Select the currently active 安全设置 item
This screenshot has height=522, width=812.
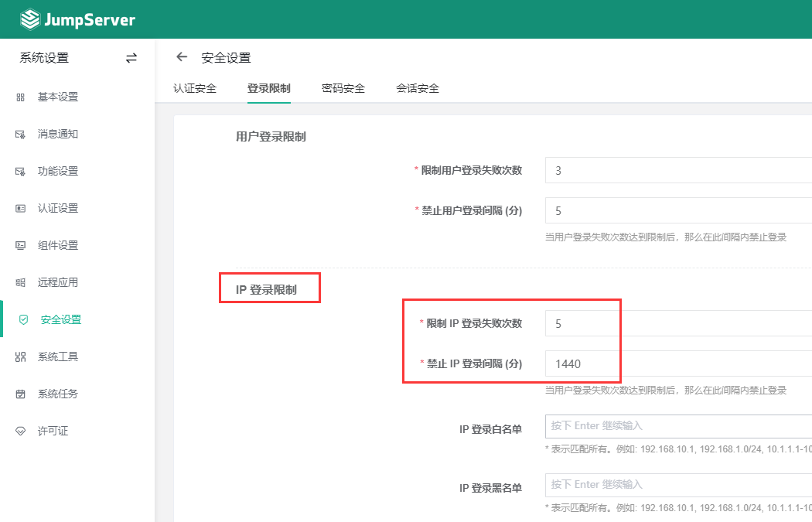click(54, 319)
